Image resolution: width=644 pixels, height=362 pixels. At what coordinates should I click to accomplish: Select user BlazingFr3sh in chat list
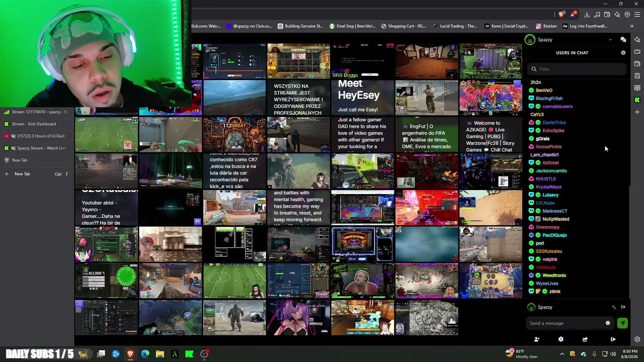coord(549,99)
